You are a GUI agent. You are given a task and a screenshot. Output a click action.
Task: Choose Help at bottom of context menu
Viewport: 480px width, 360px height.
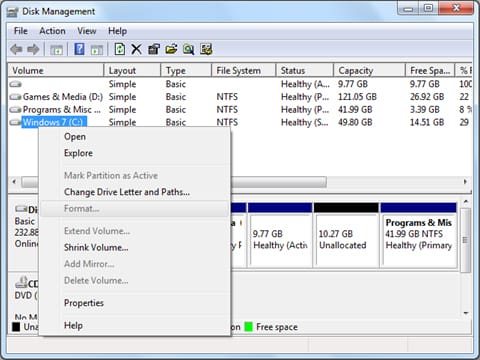pos(135,325)
